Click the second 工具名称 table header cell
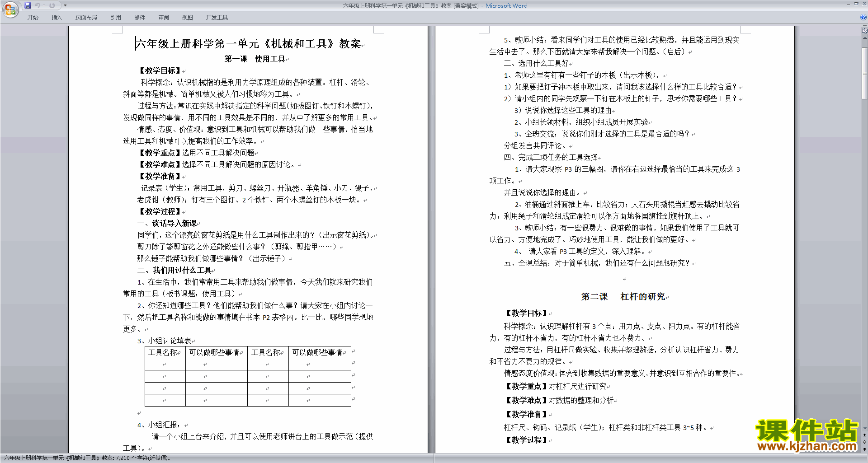This screenshot has width=868, height=463. tap(268, 352)
